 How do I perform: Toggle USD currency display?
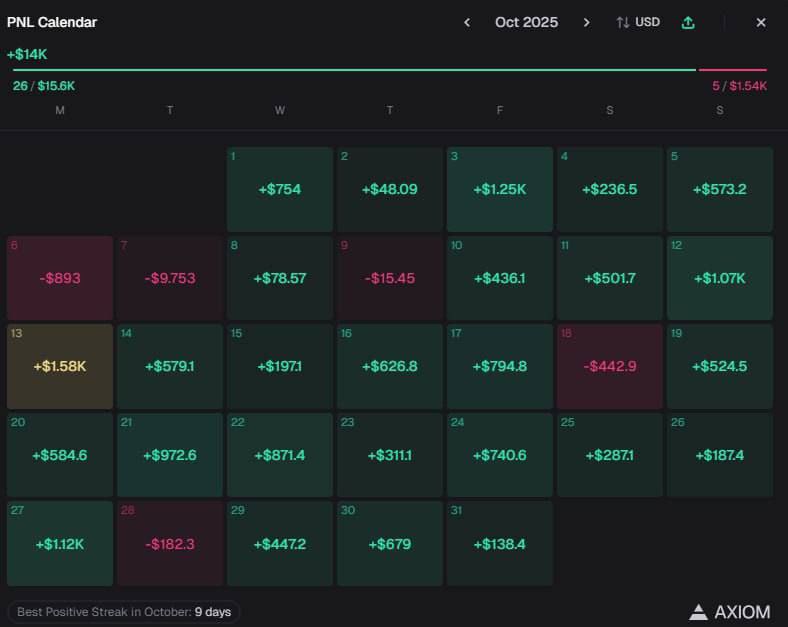tap(638, 22)
